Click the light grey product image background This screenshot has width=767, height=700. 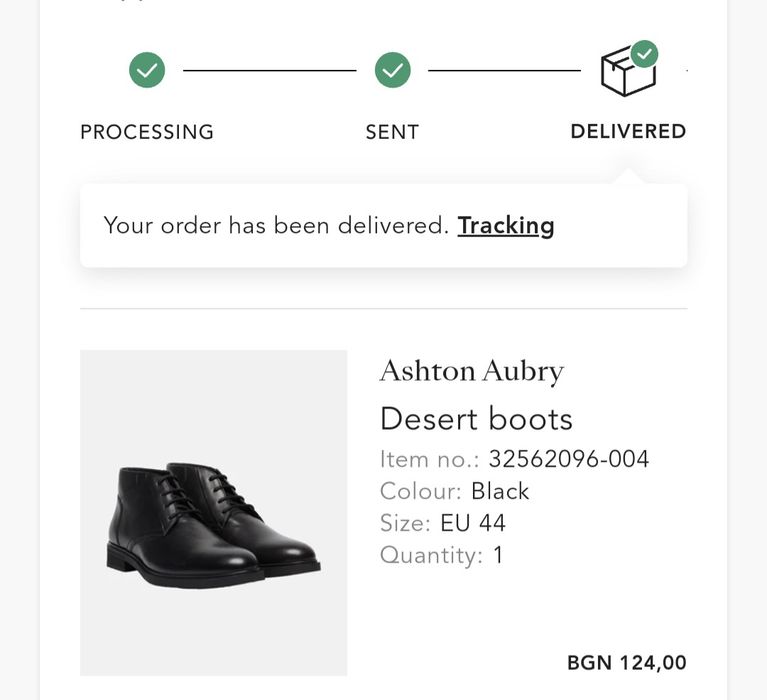click(212, 400)
